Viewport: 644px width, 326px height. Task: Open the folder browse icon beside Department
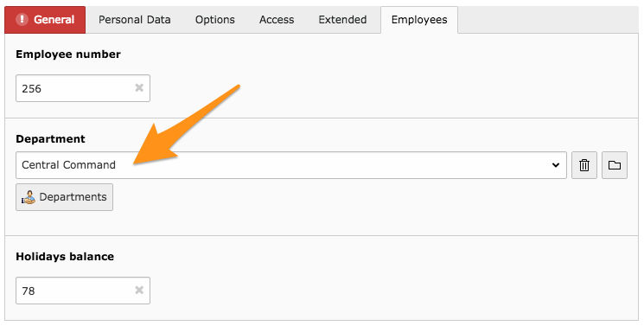point(615,165)
